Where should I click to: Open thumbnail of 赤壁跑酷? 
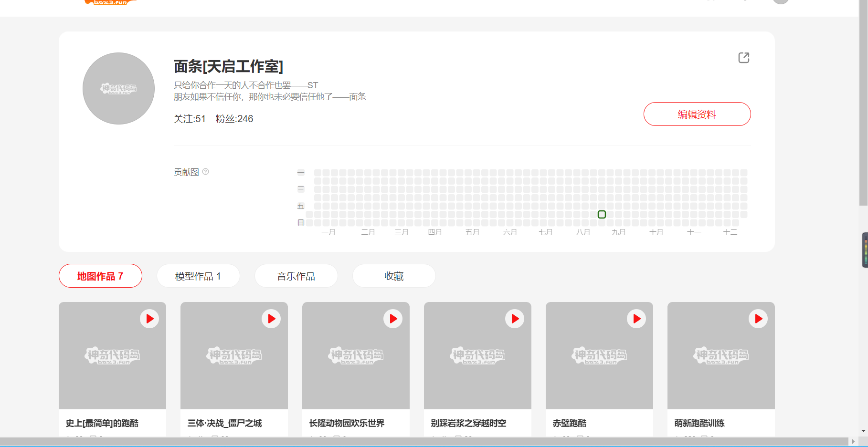(599, 355)
